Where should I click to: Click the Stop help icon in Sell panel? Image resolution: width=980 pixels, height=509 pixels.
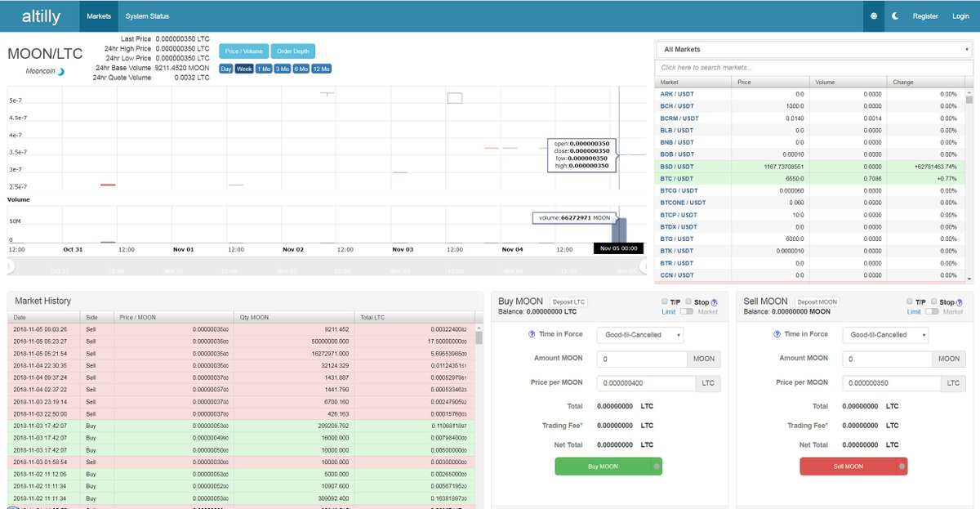coord(960,301)
